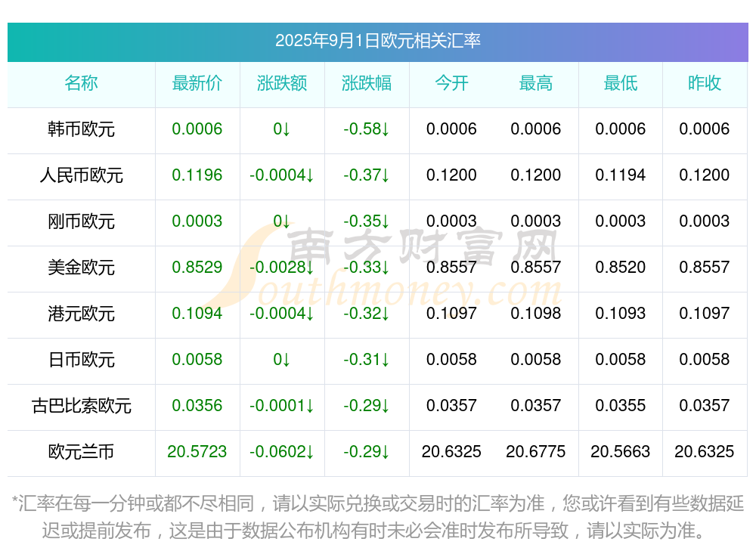This screenshot has height=554, width=756.
Task: Click the title 2025年9月1日欧元相关汇率
Action: 377,41
